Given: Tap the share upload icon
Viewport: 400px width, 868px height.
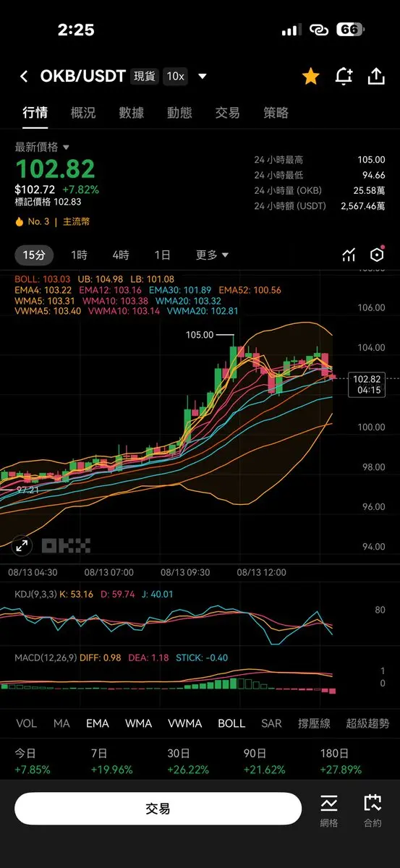Looking at the screenshot, I should coord(376,77).
